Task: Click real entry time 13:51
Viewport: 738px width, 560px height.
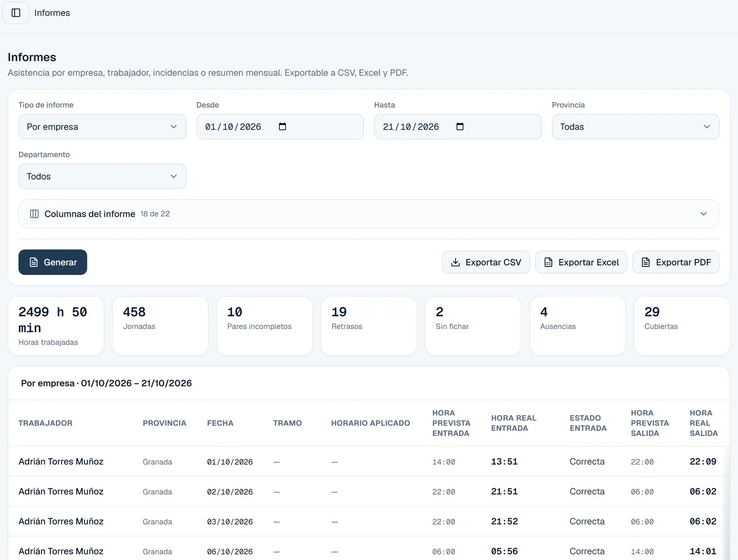Action: (x=504, y=461)
